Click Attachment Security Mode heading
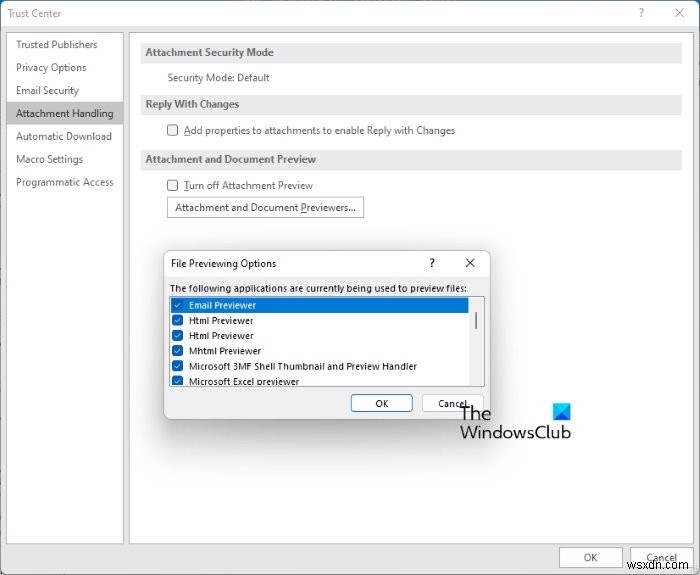The image size is (700, 575). (209, 52)
